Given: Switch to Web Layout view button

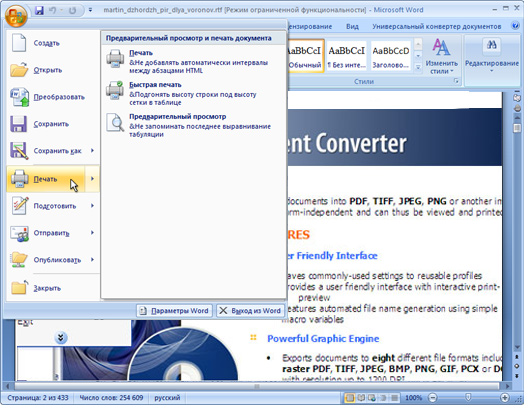Looking at the screenshot, I should (x=372, y=398).
